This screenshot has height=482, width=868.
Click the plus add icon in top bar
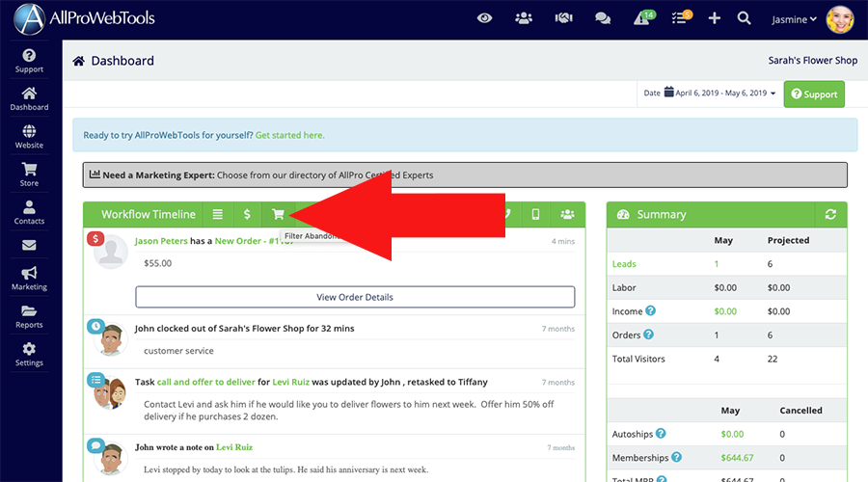coord(714,18)
